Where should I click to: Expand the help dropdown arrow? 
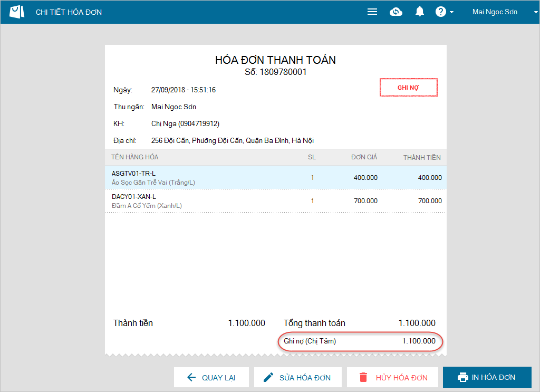[x=452, y=12]
